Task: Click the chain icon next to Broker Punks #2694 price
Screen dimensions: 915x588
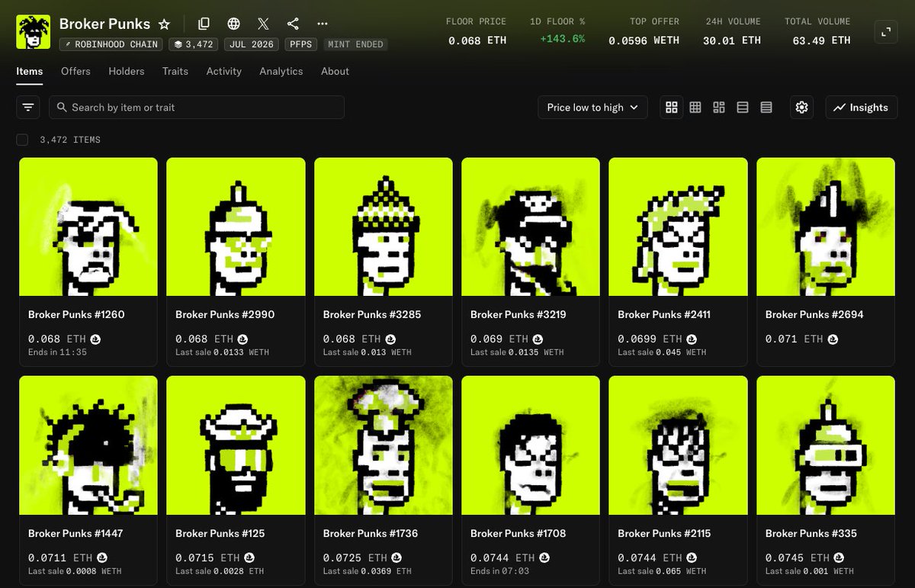Action: pyautogui.click(x=833, y=339)
